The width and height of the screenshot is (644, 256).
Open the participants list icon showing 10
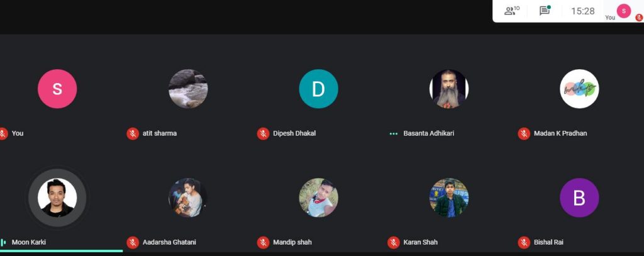click(511, 11)
